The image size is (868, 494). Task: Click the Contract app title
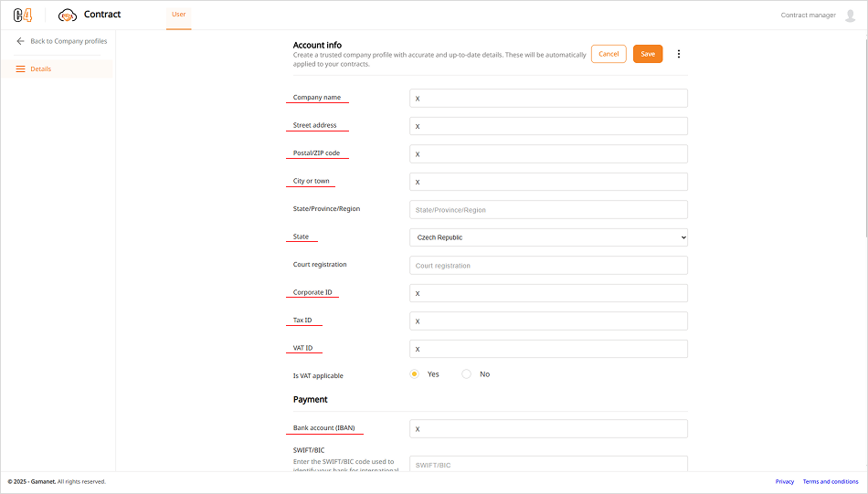(101, 15)
